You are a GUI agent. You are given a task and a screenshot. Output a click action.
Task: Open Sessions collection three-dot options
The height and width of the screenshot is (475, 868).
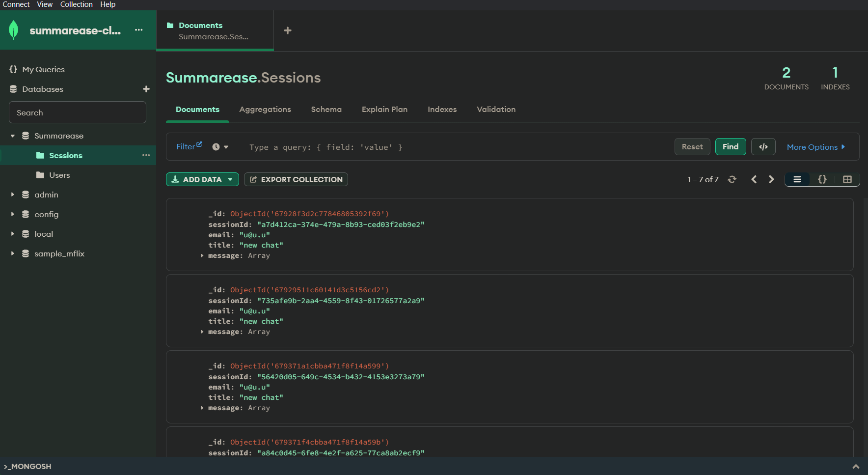click(x=146, y=155)
